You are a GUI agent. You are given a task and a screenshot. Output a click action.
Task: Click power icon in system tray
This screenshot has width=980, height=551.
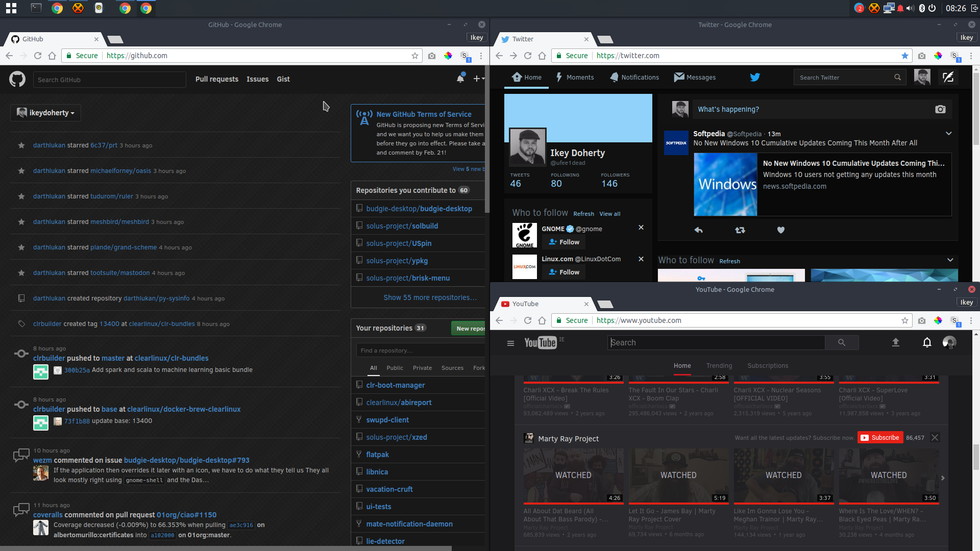click(x=932, y=8)
